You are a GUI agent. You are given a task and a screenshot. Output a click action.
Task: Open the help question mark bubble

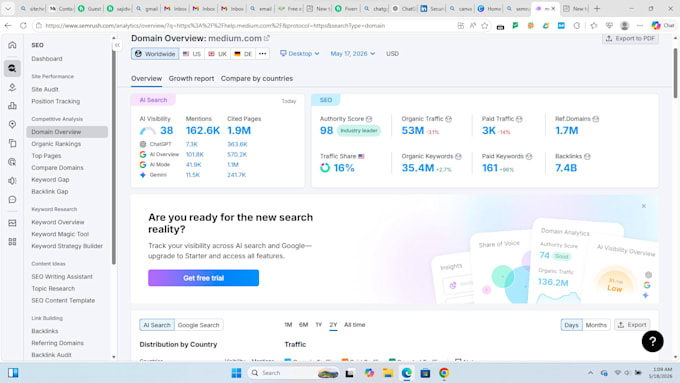pos(652,342)
